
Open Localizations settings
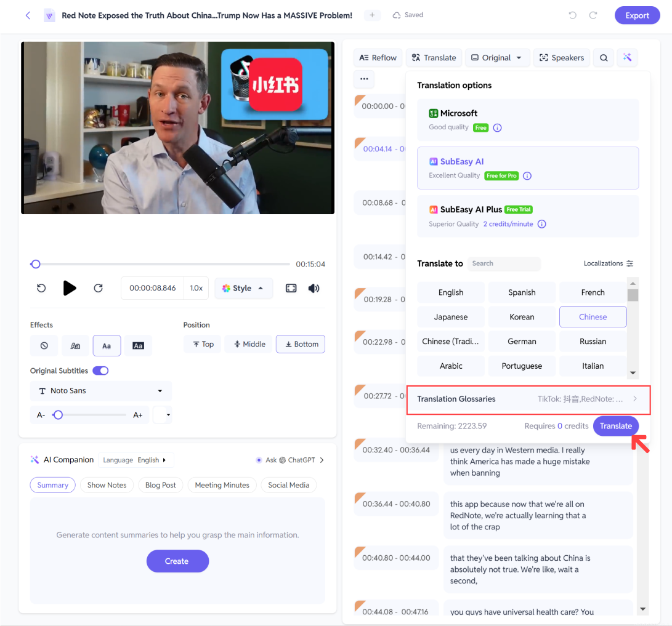608,263
